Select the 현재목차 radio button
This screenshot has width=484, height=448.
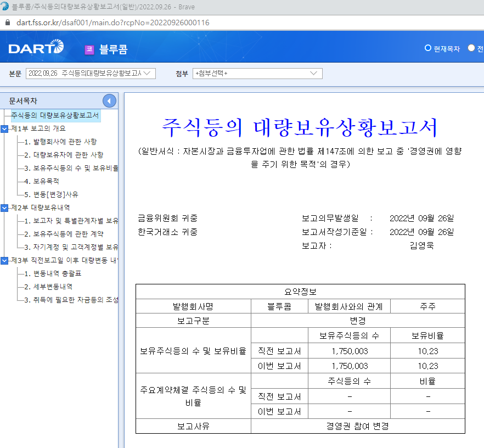click(x=428, y=48)
